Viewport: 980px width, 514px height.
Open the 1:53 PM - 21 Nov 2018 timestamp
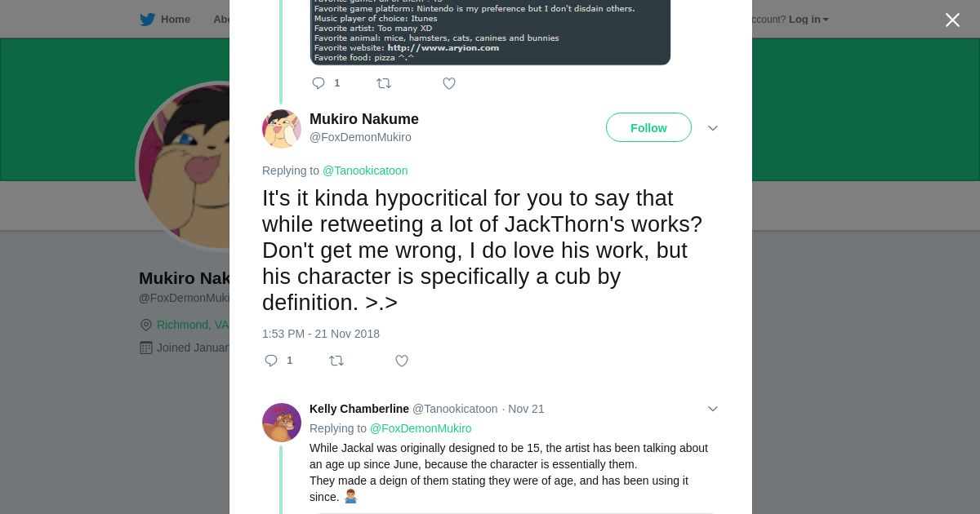321,334
